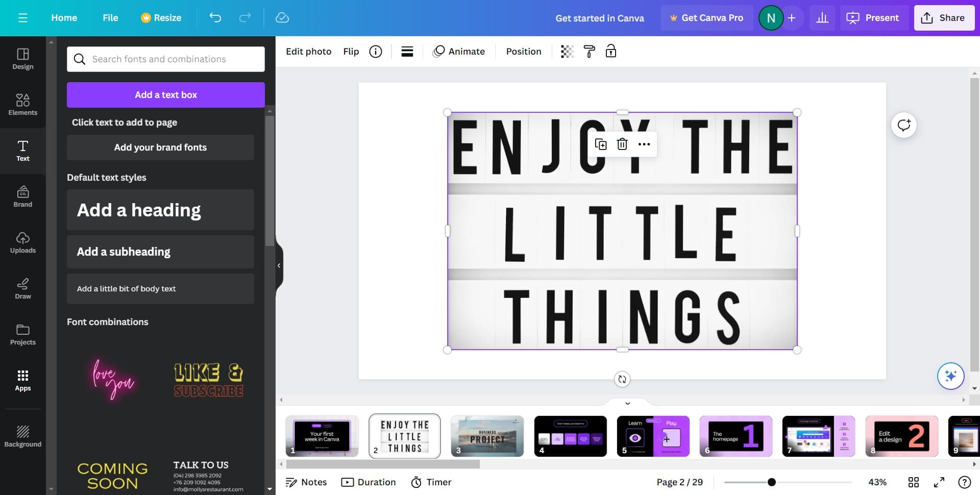Open the File menu
The image size is (980, 495).
click(x=110, y=17)
